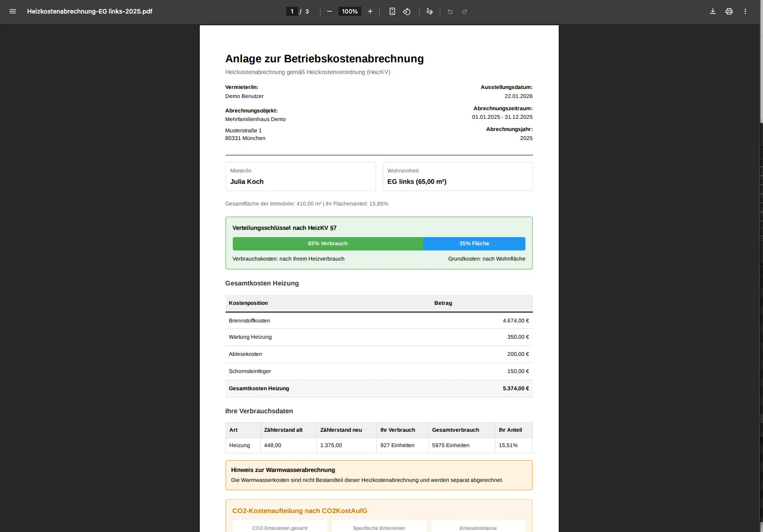Click the blue 35% Fläche bar
This screenshot has width=763, height=532.
pyautogui.click(x=474, y=243)
